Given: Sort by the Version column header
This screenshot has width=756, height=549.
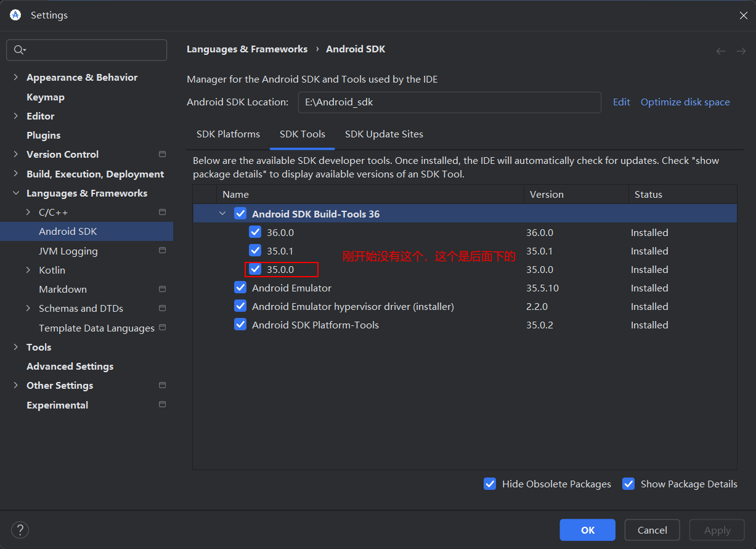Looking at the screenshot, I should click(x=576, y=194).
